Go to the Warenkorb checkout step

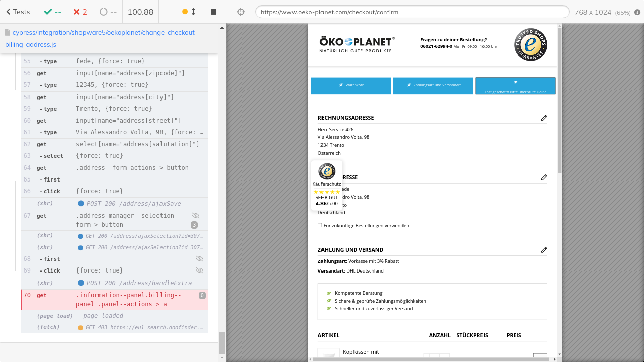coord(351,85)
